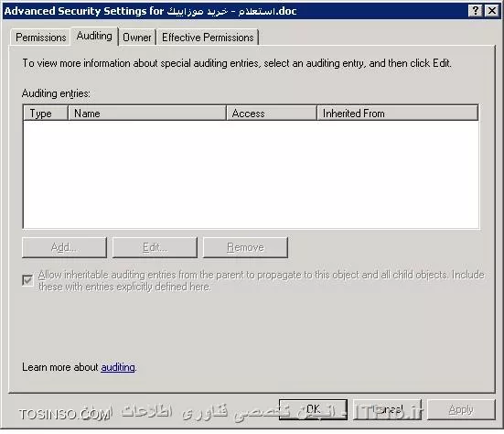The image size is (504, 434).
Task: Toggle the allow inheritable auditing entries checkbox
Action: point(27,280)
